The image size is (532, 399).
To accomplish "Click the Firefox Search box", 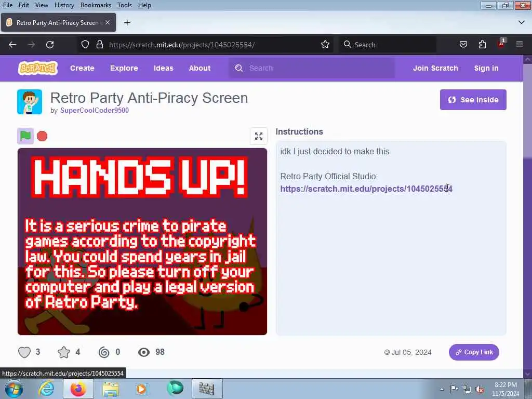I will click(x=388, y=45).
